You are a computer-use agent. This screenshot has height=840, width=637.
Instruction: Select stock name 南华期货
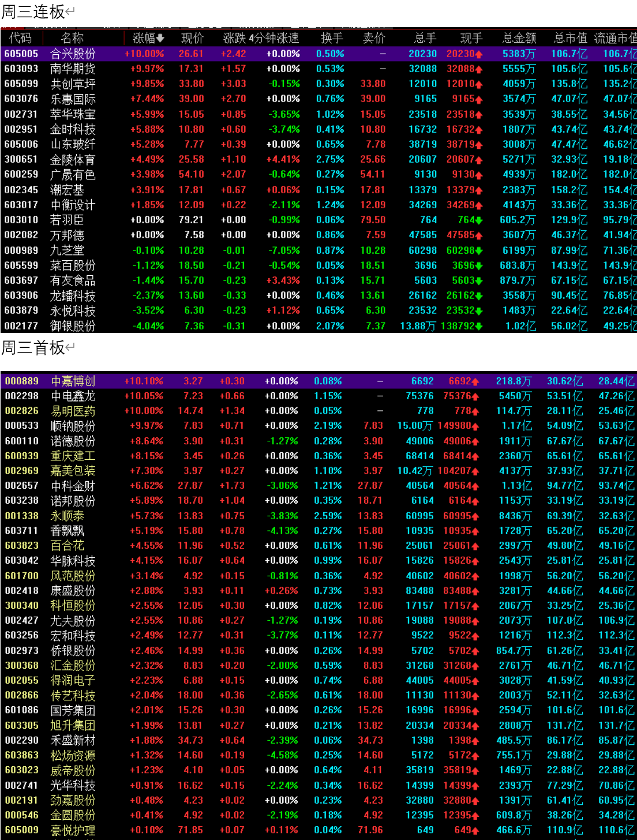tap(73, 69)
